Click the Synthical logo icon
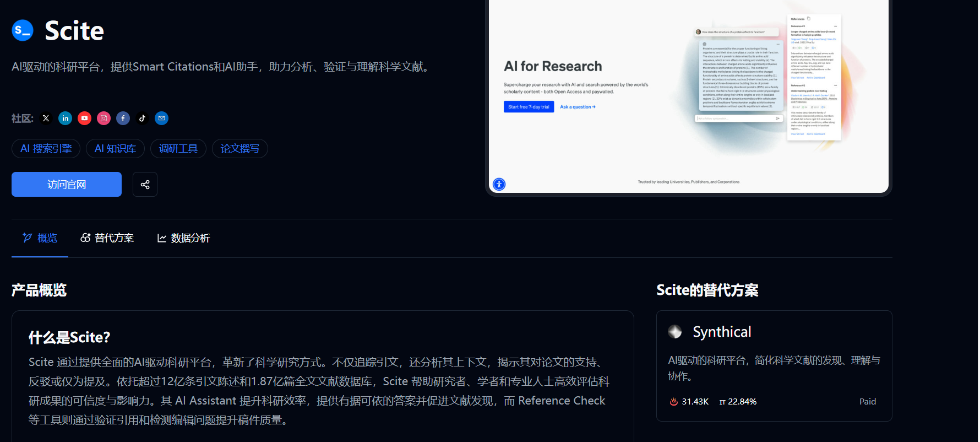 [x=675, y=332]
